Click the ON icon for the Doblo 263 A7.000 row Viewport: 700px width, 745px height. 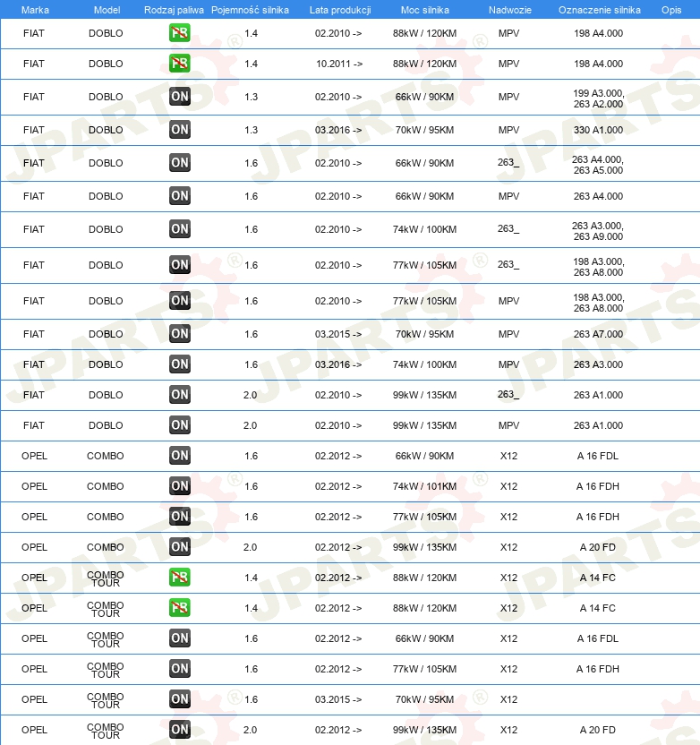click(180, 334)
